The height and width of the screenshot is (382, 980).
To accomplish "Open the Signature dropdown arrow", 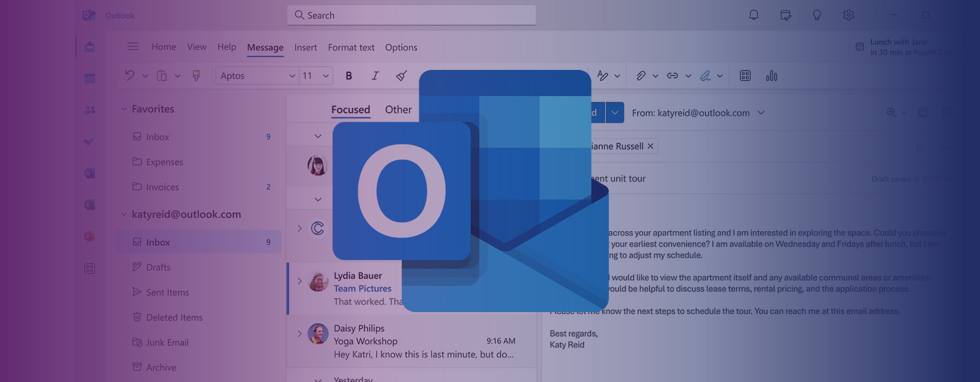I will coord(720,76).
